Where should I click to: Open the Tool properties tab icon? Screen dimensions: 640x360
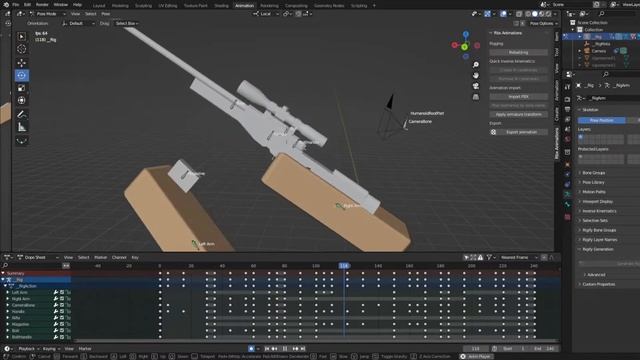point(567,87)
